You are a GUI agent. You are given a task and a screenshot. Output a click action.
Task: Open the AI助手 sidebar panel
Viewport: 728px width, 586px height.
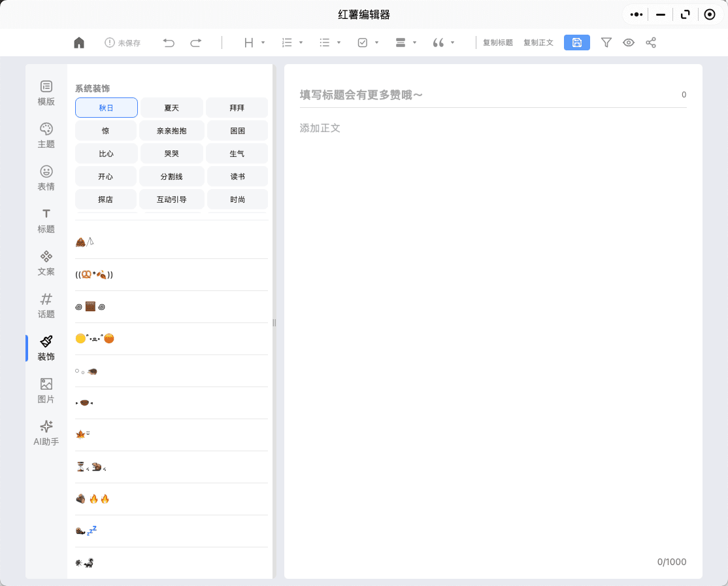click(46, 433)
